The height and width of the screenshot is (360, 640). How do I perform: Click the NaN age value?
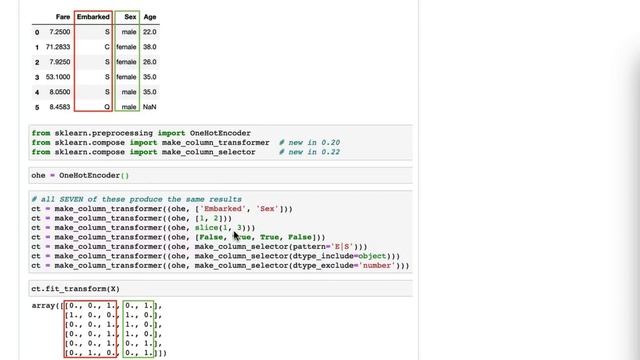click(149, 107)
